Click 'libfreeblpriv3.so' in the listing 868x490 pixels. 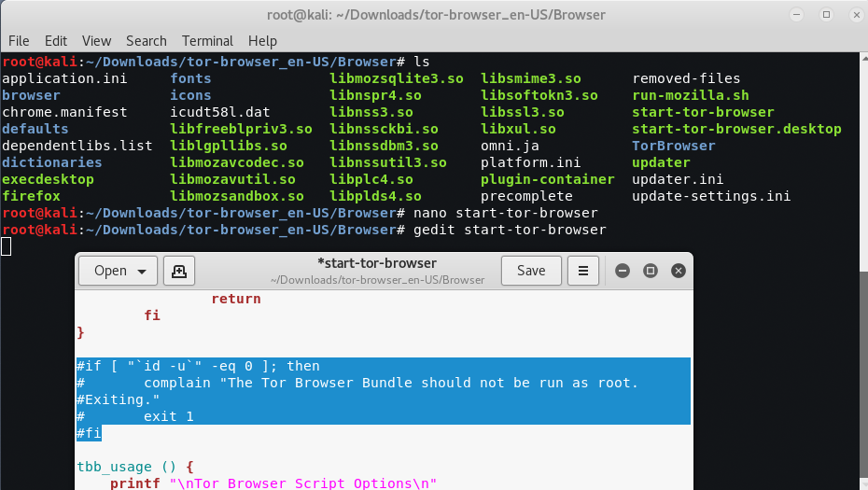point(241,129)
